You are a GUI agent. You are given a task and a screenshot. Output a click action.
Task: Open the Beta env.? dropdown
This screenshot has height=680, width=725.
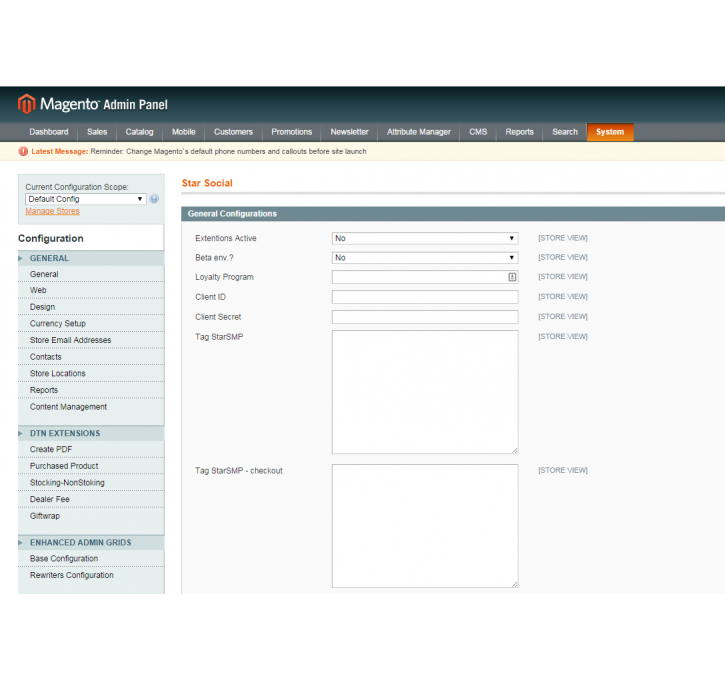[424, 257]
